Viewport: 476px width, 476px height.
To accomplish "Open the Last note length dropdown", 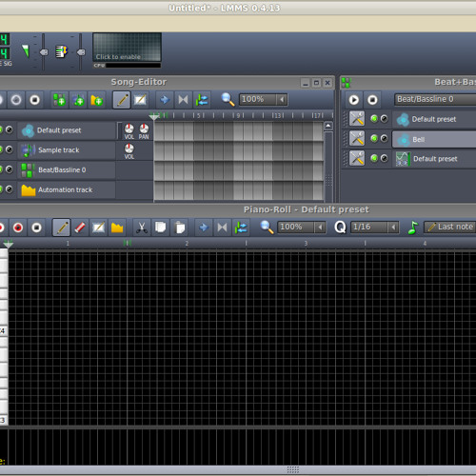I will coord(450,227).
